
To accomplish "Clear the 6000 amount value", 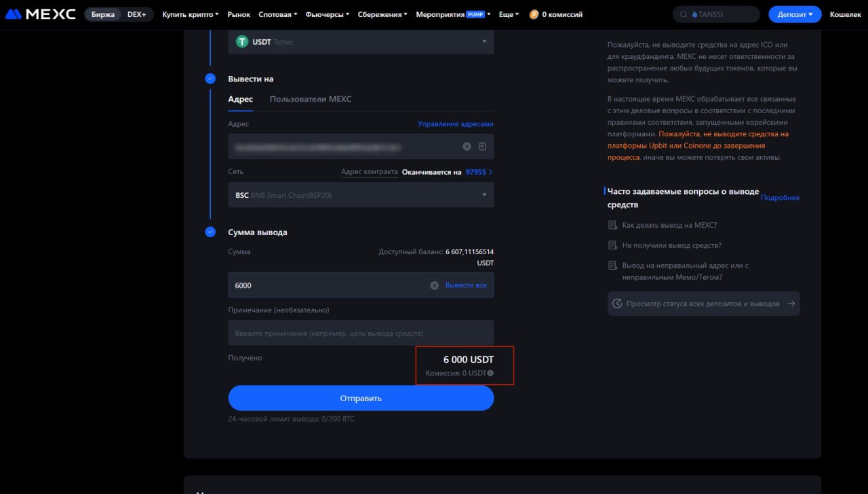I will [434, 285].
